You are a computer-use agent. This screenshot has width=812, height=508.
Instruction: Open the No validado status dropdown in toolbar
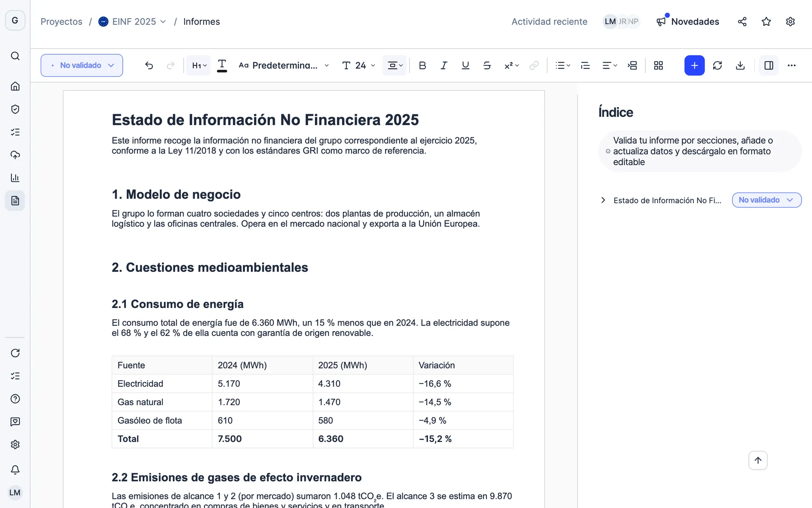pyautogui.click(x=82, y=65)
